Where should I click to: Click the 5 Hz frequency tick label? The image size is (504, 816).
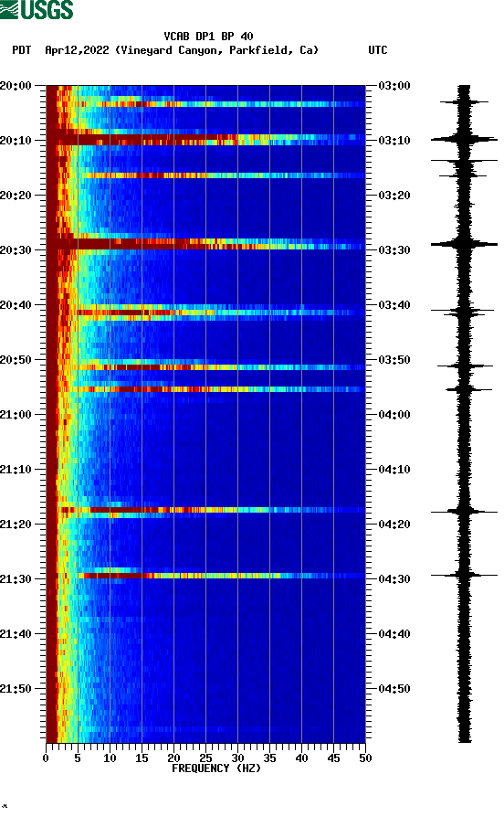(78, 758)
